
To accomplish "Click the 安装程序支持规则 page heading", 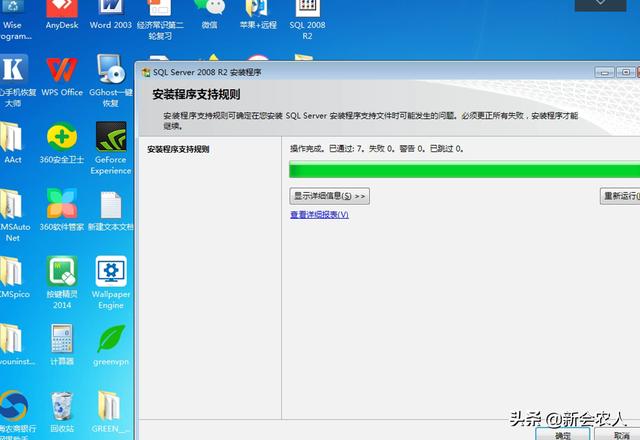I will tap(196, 95).
